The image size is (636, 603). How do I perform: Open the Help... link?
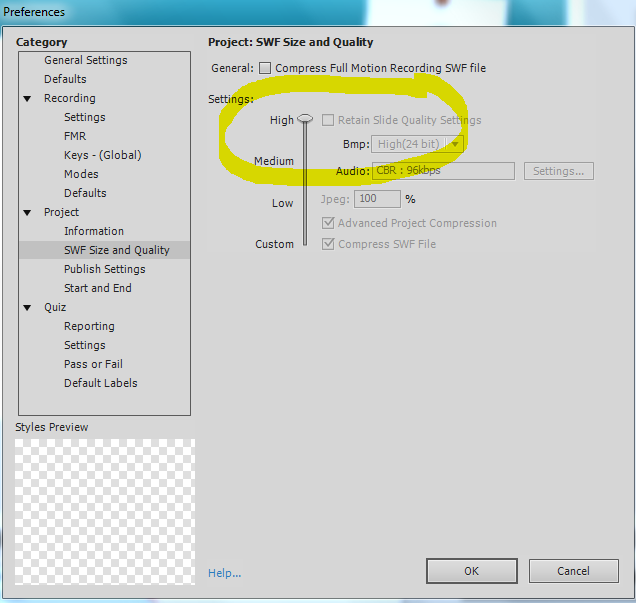point(224,573)
